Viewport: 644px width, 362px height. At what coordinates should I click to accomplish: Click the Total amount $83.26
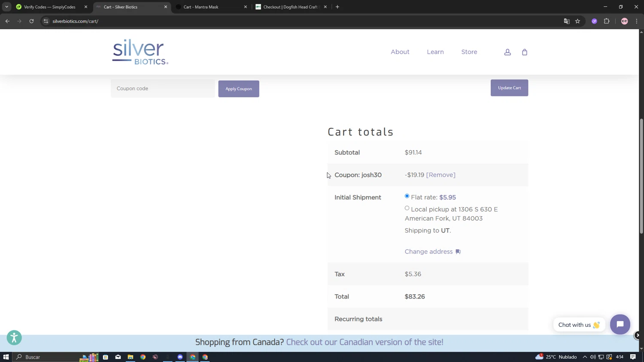(415, 297)
